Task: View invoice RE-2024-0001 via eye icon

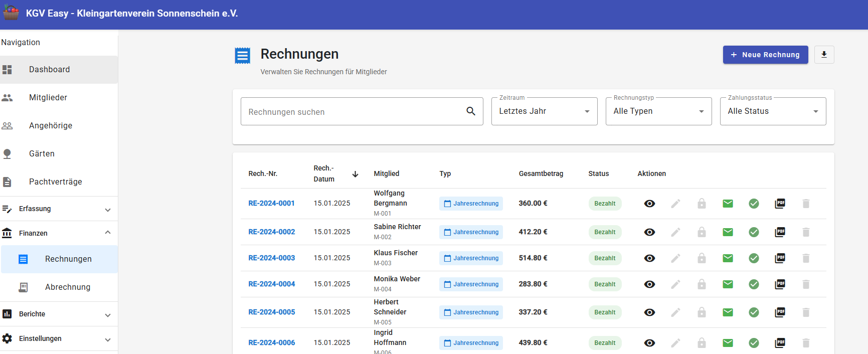Action: coord(649,204)
